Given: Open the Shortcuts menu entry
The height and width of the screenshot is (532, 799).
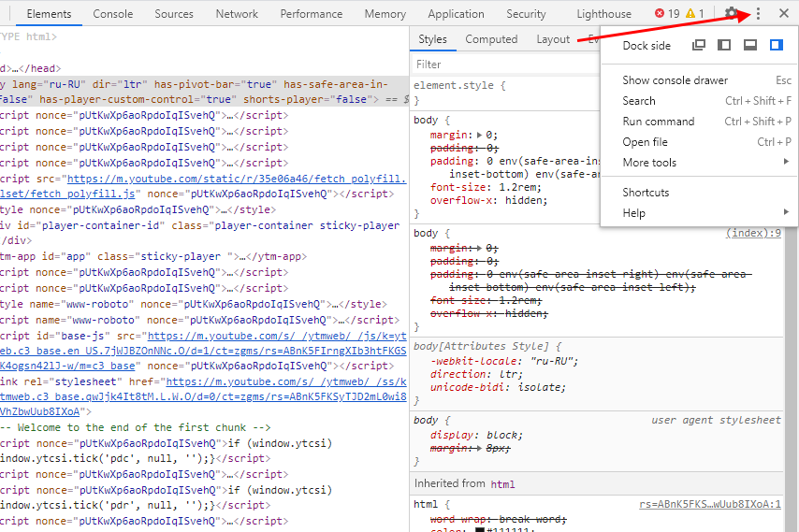Looking at the screenshot, I should point(646,193).
